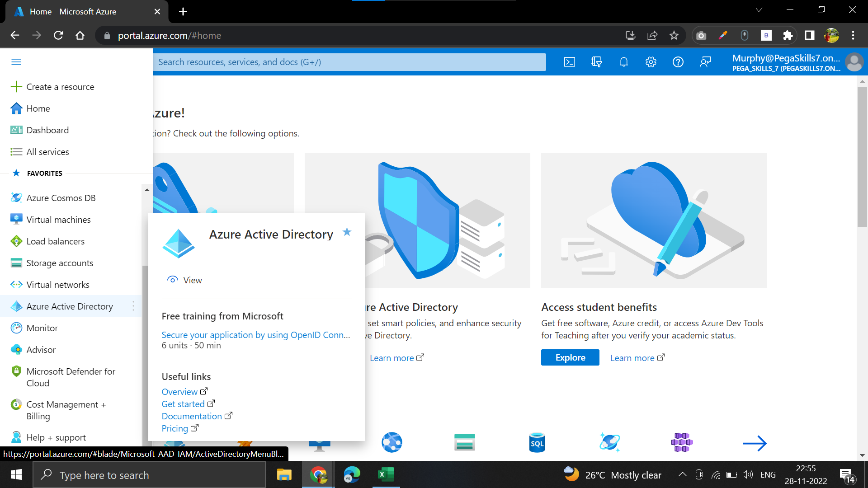Open the tab search chevron
Viewport: 868px width, 488px height.
click(759, 10)
